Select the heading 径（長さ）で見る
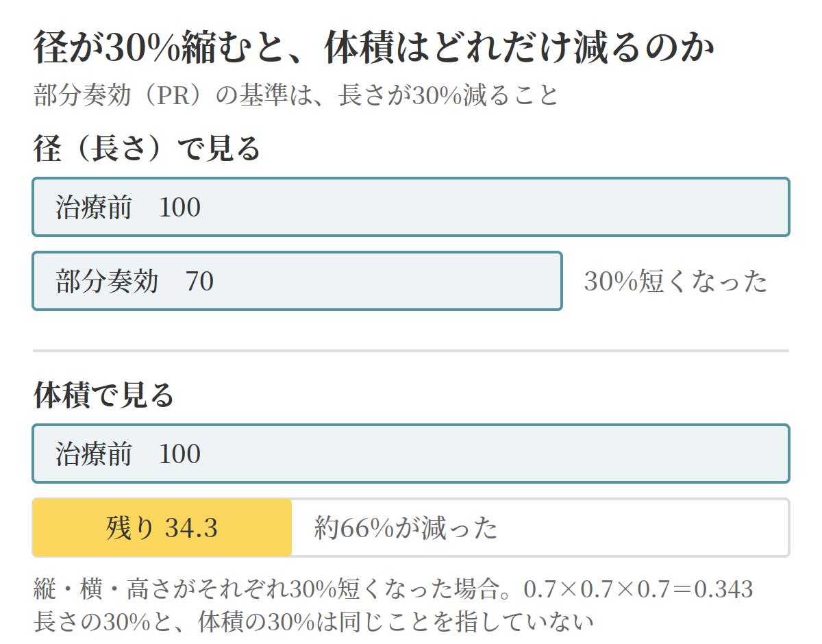The width and height of the screenshot is (822, 644). [x=147, y=149]
